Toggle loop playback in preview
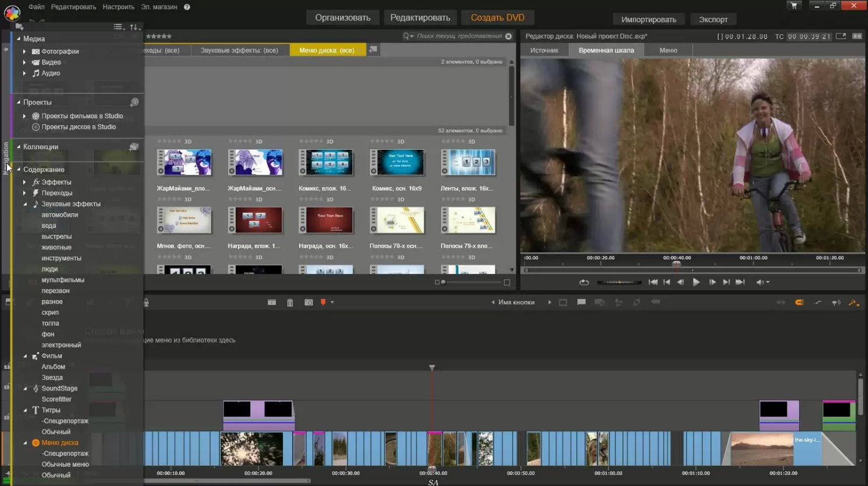Screen dimensions: 868x486 (x=584, y=282)
